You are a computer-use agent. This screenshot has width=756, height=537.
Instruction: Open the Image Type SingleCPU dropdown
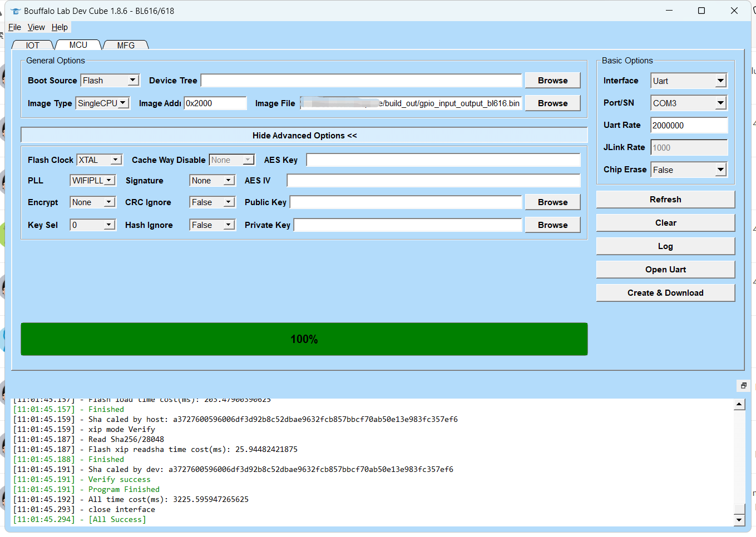[x=103, y=103]
